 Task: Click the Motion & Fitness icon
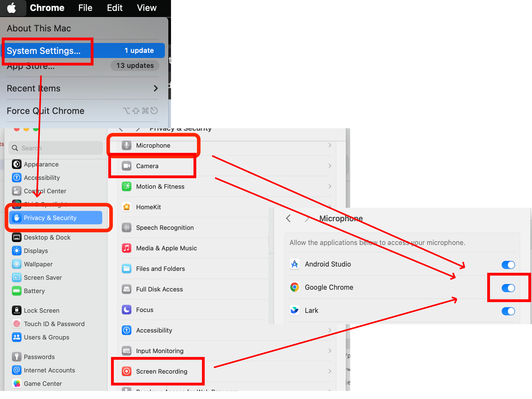click(x=127, y=186)
